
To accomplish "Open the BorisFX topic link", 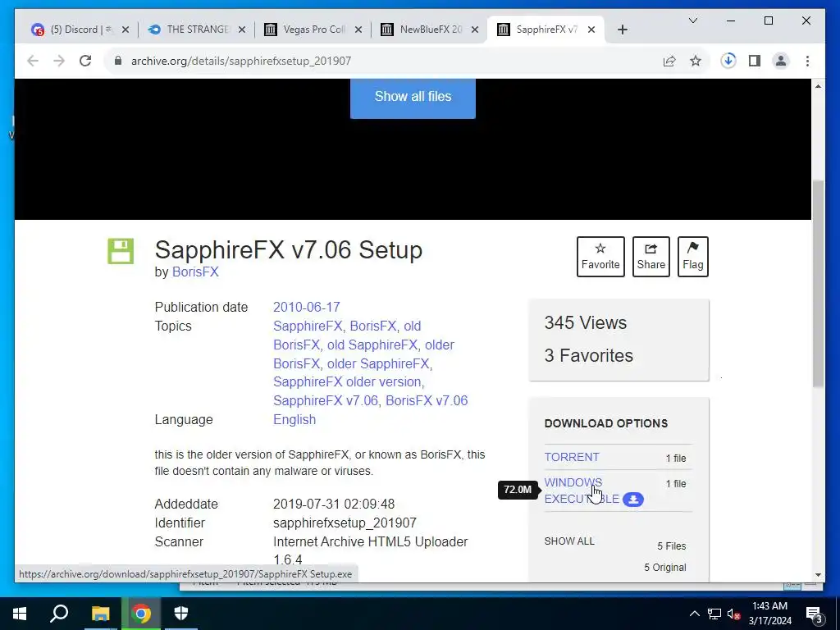I will pos(373,326).
